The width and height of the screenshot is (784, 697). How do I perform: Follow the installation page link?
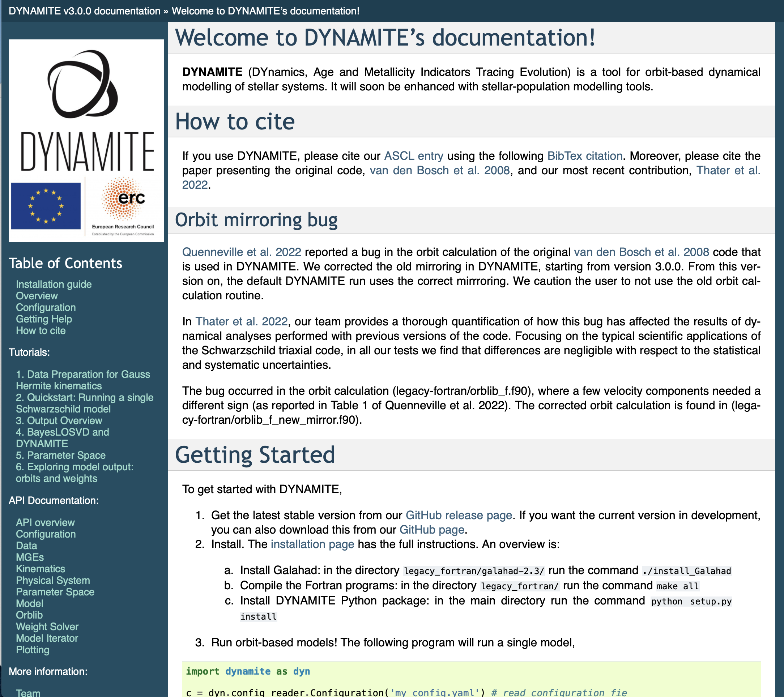pyautogui.click(x=312, y=544)
